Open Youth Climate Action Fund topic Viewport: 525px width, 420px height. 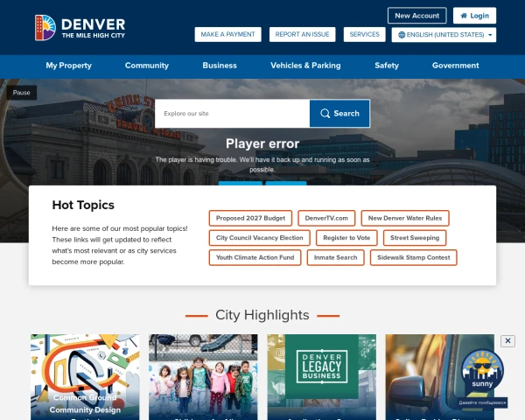coord(255,257)
